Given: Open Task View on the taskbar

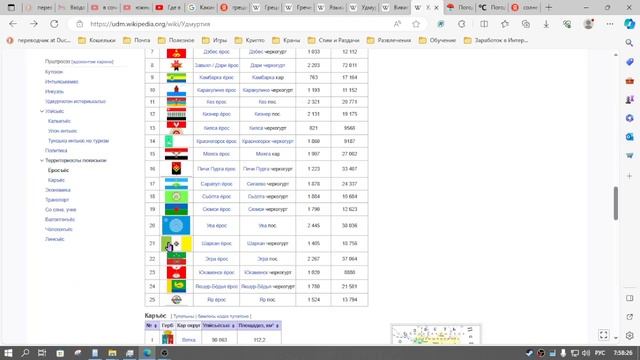Looking at the screenshot, I should click(42, 353).
